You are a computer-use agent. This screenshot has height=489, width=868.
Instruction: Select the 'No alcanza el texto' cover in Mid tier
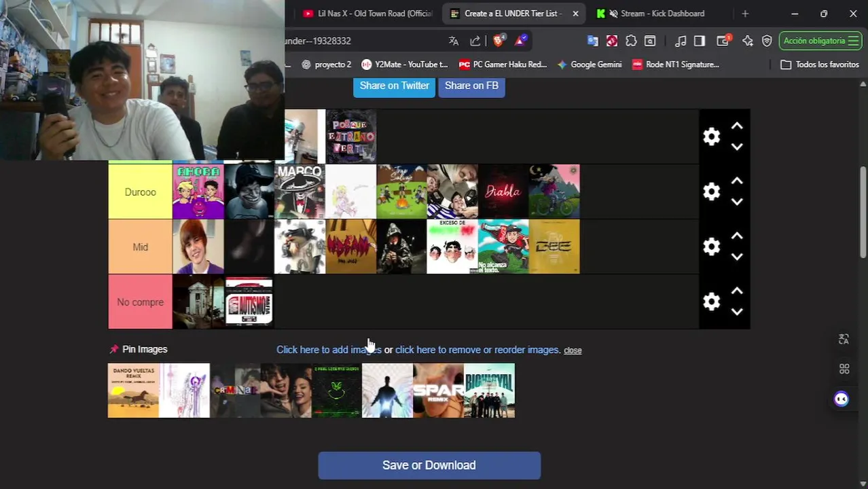pyautogui.click(x=503, y=247)
